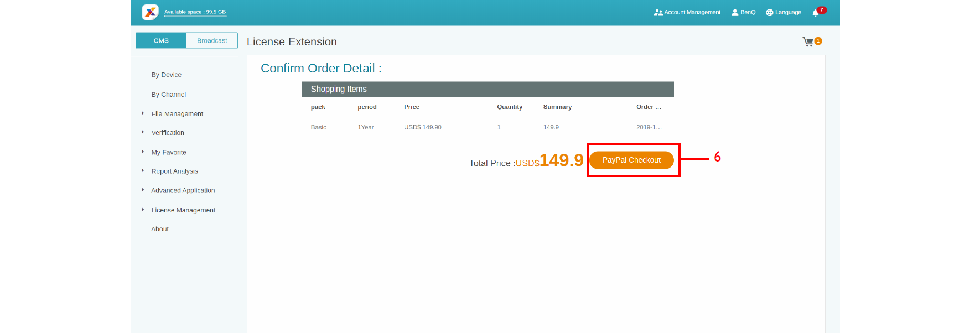Click the PayPal Checkout button

pos(631,160)
